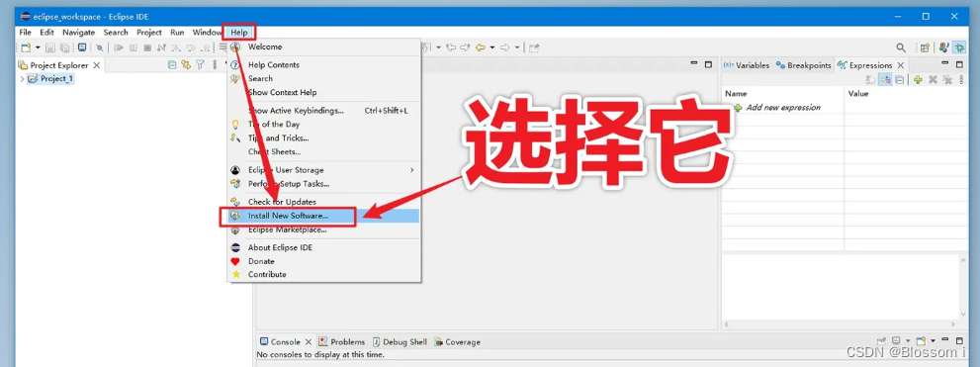Viewport: 980px width, 367px height.
Task: Click the Step Return toolbar icon
Action: (x=205, y=48)
